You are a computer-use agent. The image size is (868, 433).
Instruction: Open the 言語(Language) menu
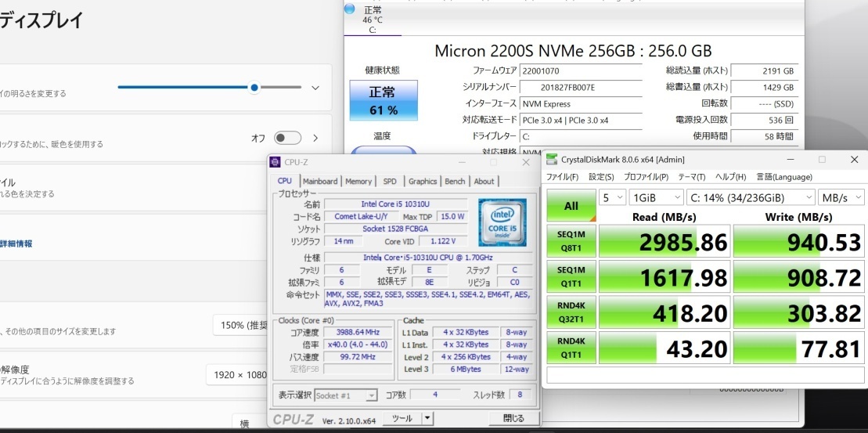click(784, 177)
